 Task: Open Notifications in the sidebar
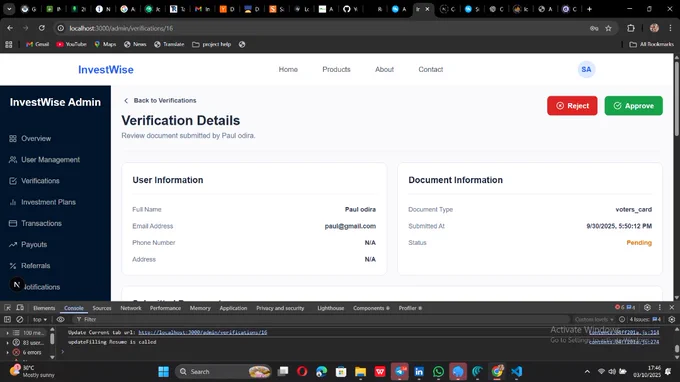coord(42,287)
